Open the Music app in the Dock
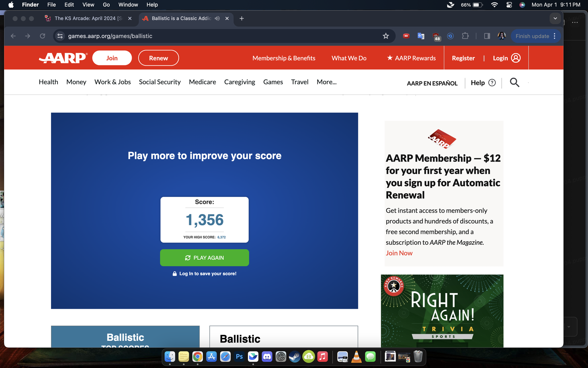This screenshot has height=368, width=588. click(x=323, y=357)
